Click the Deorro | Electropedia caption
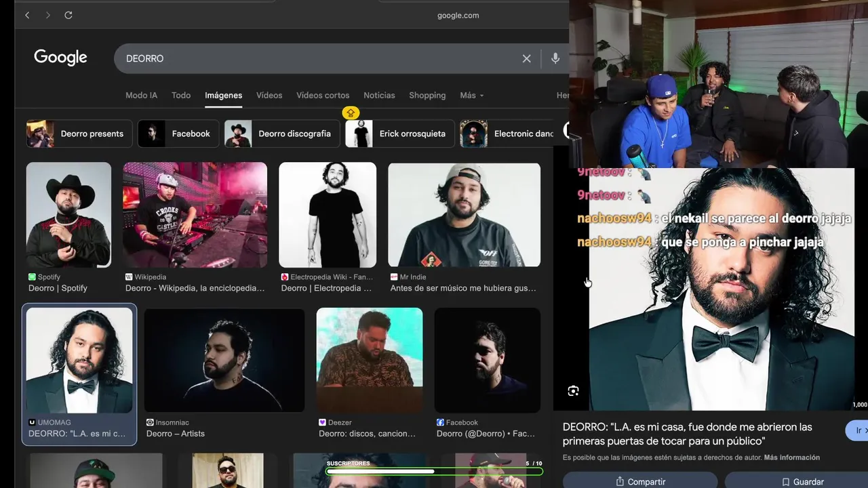868x488 pixels. (x=326, y=288)
